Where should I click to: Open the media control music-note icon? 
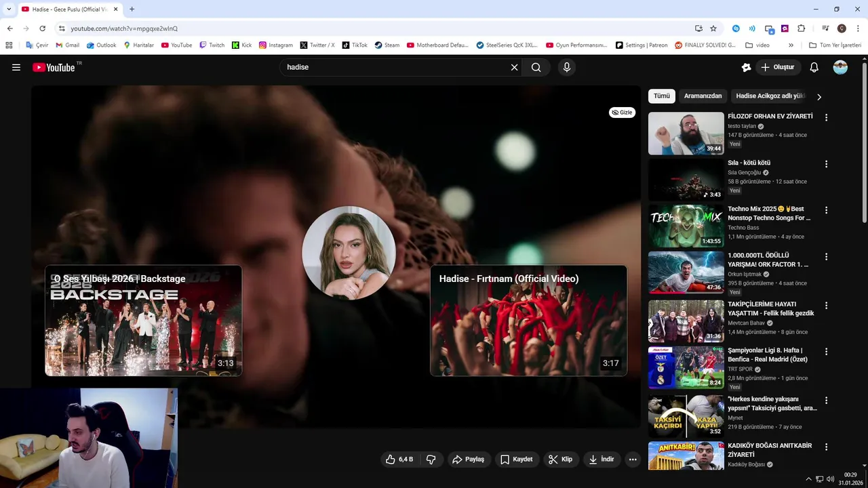825,28
